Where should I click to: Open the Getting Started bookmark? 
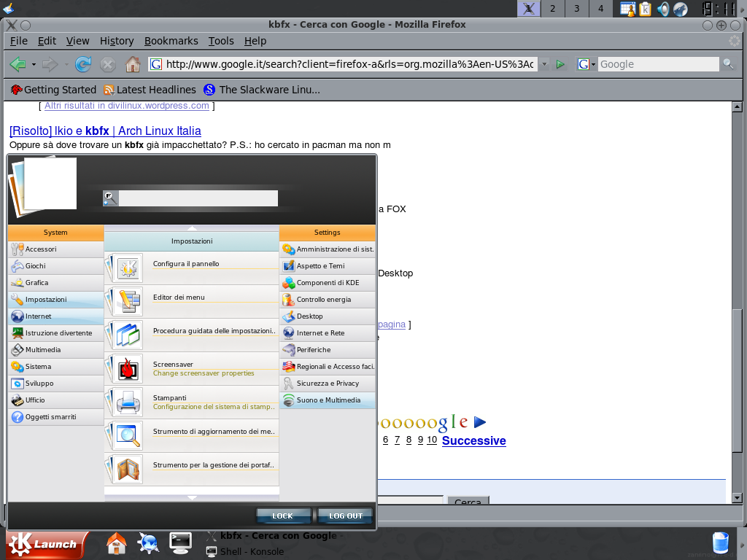tap(53, 90)
